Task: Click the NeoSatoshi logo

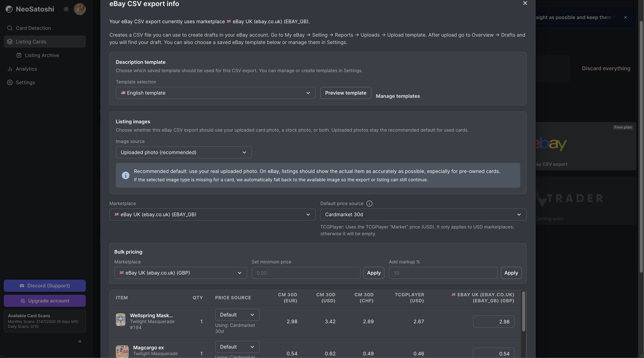Action: click(9, 9)
